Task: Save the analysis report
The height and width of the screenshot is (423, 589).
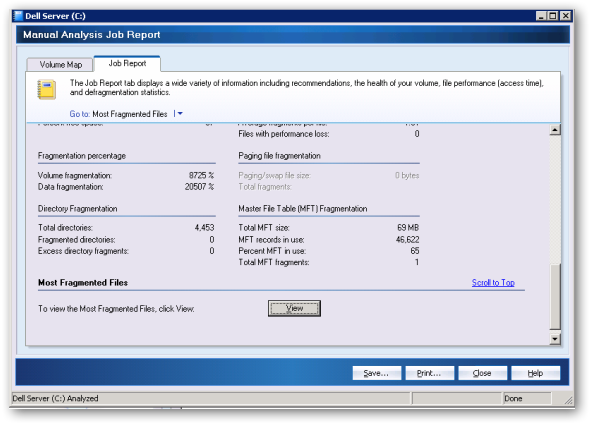Action: coord(376,373)
